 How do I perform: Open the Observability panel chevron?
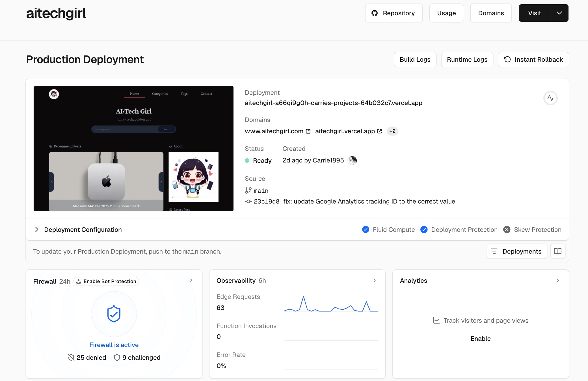pyautogui.click(x=374, y=281)
